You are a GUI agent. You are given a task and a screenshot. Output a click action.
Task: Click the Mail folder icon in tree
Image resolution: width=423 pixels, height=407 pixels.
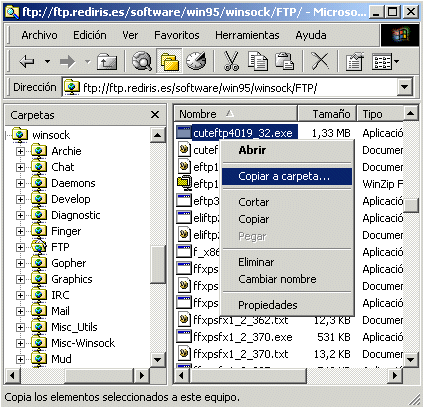[39, 311]
